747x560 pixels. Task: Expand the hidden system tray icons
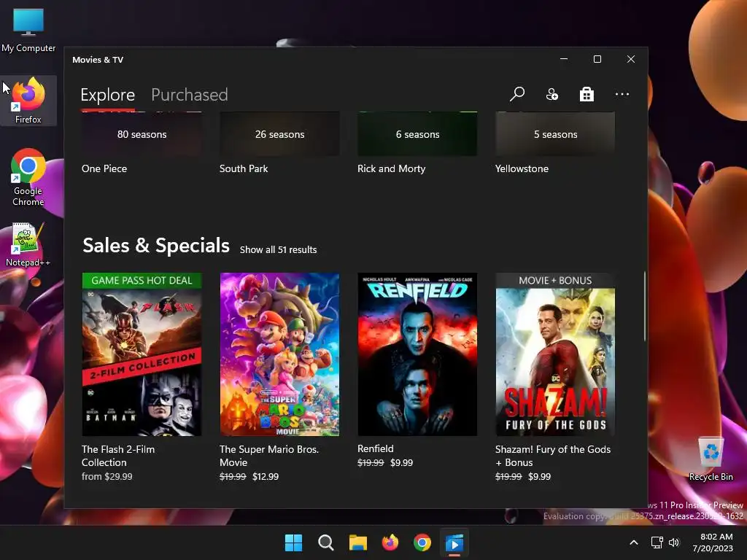coord(634,542)
